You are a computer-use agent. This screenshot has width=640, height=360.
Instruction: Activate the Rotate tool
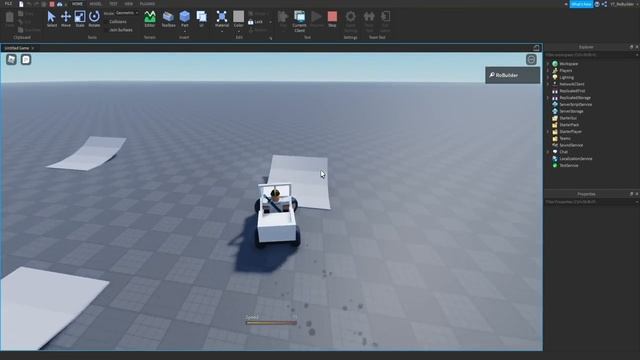point(94,19)
